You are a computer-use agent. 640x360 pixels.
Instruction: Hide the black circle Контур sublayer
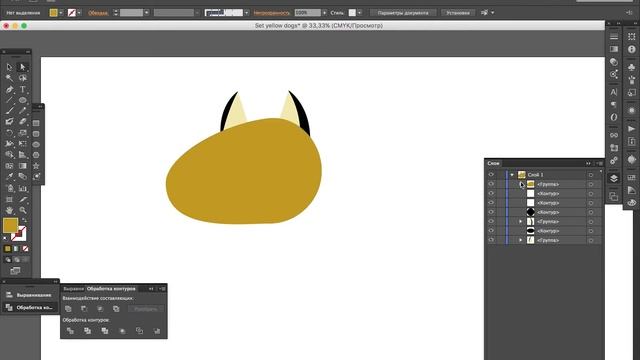tap(491, 212)
